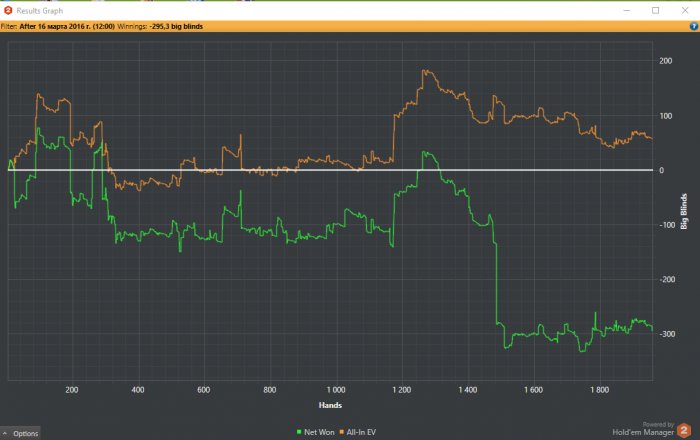Click the Hold'em Manager 2 logo badge
This screenshot has width=700, height=440.
click(683, 431)
